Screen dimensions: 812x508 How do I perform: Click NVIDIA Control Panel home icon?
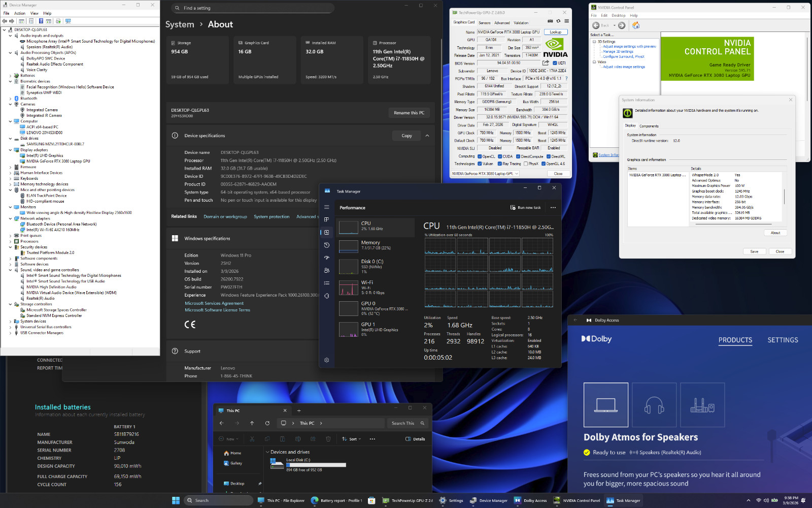point(636,25)
